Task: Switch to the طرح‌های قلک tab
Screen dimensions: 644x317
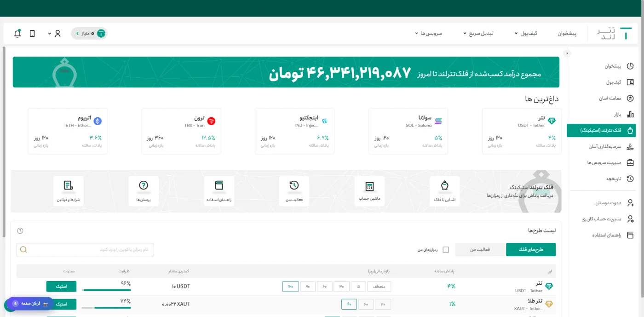Action: point(531,249)
